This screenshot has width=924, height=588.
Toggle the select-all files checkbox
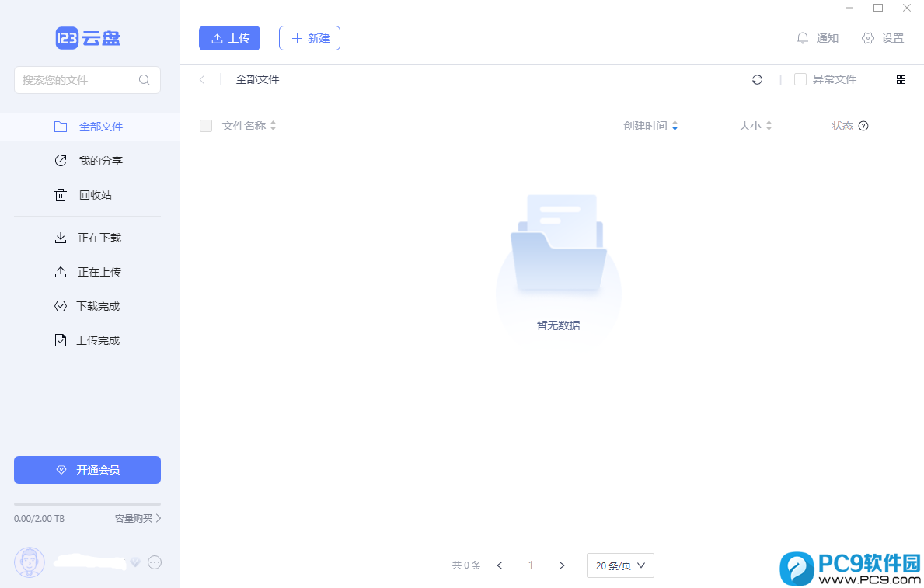point(206,126)
